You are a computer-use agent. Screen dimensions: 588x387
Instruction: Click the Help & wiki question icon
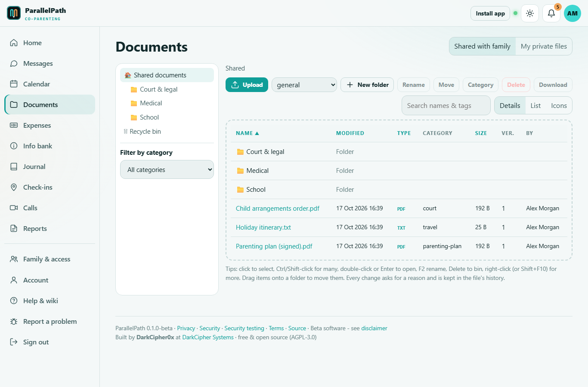[14, 301]
